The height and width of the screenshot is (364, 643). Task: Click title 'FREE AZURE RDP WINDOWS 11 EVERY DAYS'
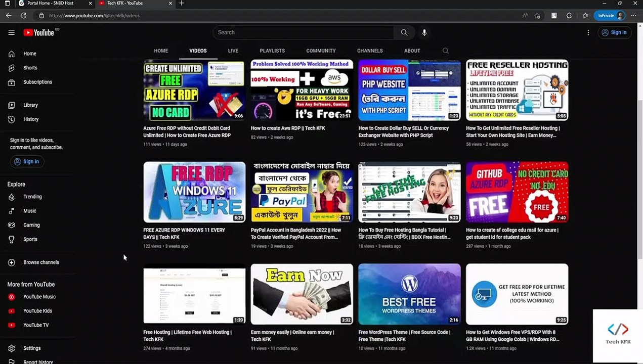tap(184, 234)
